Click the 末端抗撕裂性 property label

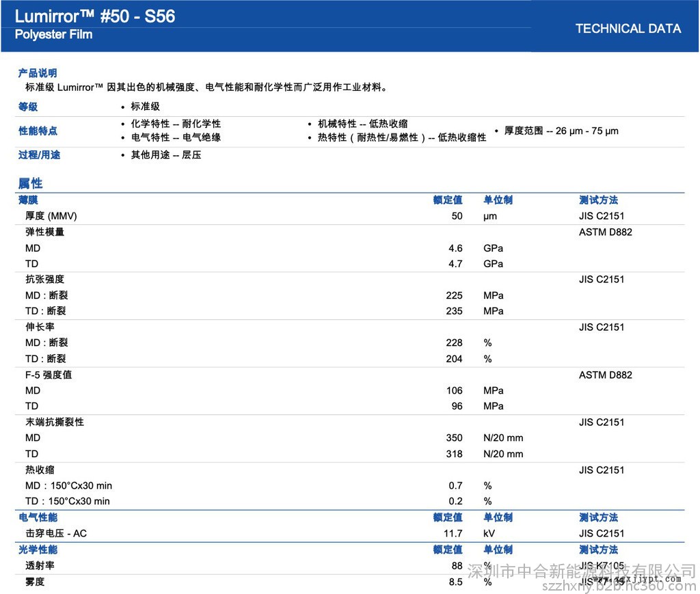click(55, 422)
